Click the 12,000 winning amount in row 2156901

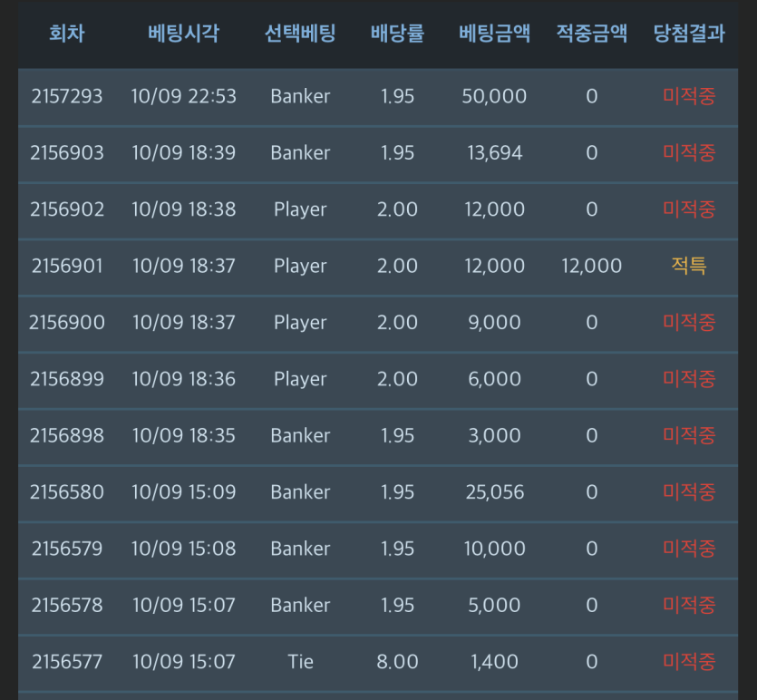[x=592, y=266]
